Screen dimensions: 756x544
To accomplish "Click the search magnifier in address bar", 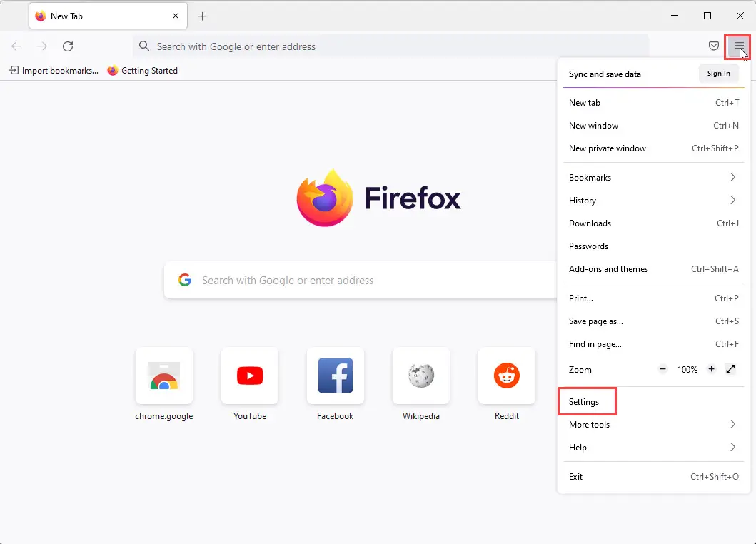I will [143, 46].
